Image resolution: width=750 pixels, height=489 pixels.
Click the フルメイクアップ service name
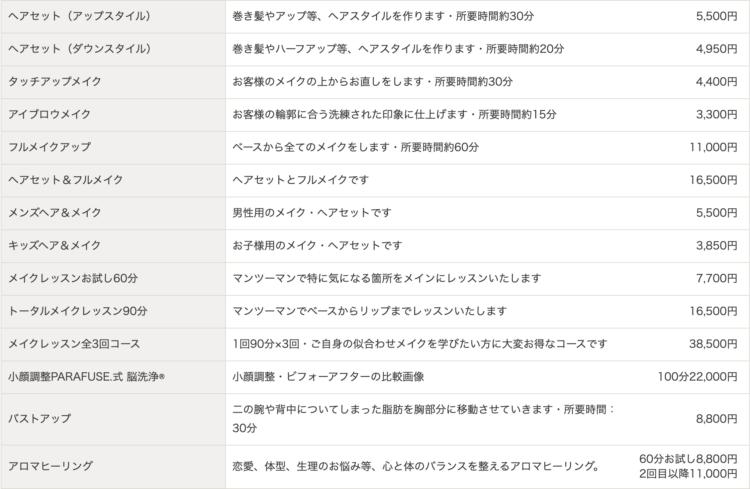49,147
